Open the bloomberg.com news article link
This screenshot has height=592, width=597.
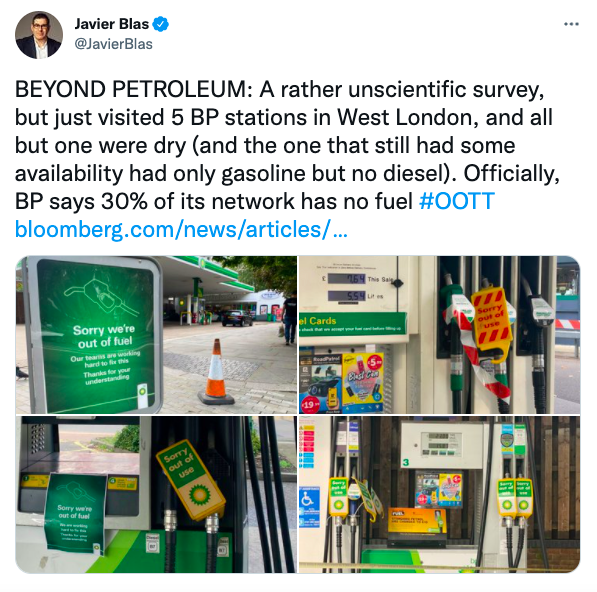click(x=181, y=230)
